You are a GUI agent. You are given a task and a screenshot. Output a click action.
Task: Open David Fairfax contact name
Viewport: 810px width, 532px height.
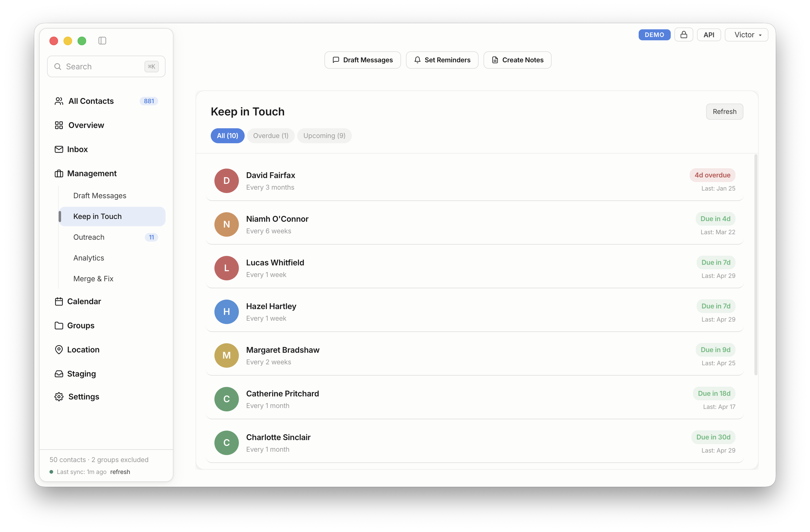pos(271,175)
